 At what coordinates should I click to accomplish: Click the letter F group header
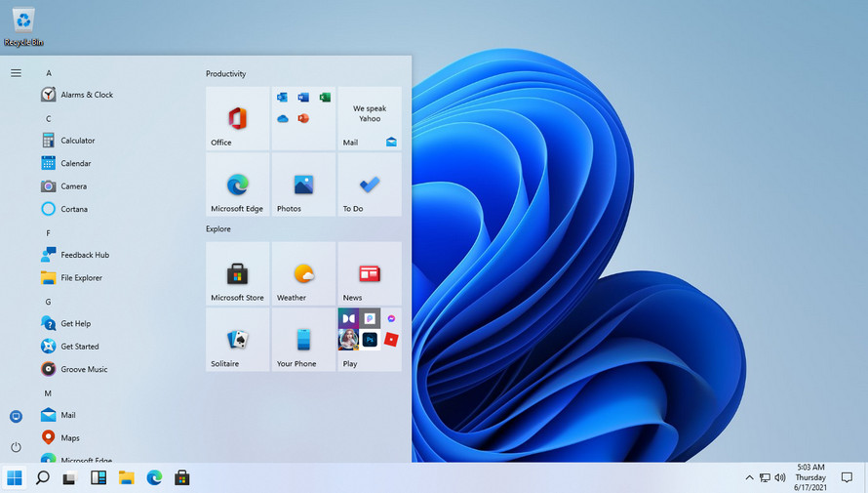(x=48, y=233)
